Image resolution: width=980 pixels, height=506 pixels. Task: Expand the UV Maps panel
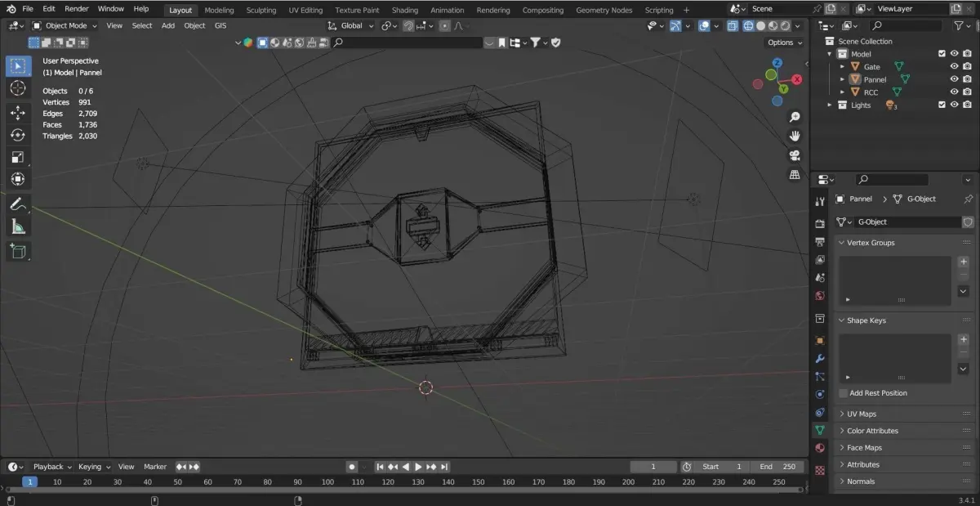point(862,414)
